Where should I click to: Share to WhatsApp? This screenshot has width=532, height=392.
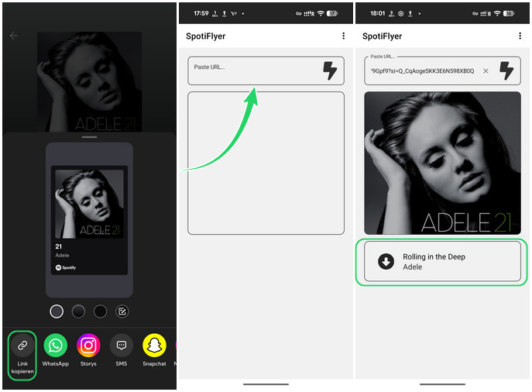[55, 350]
